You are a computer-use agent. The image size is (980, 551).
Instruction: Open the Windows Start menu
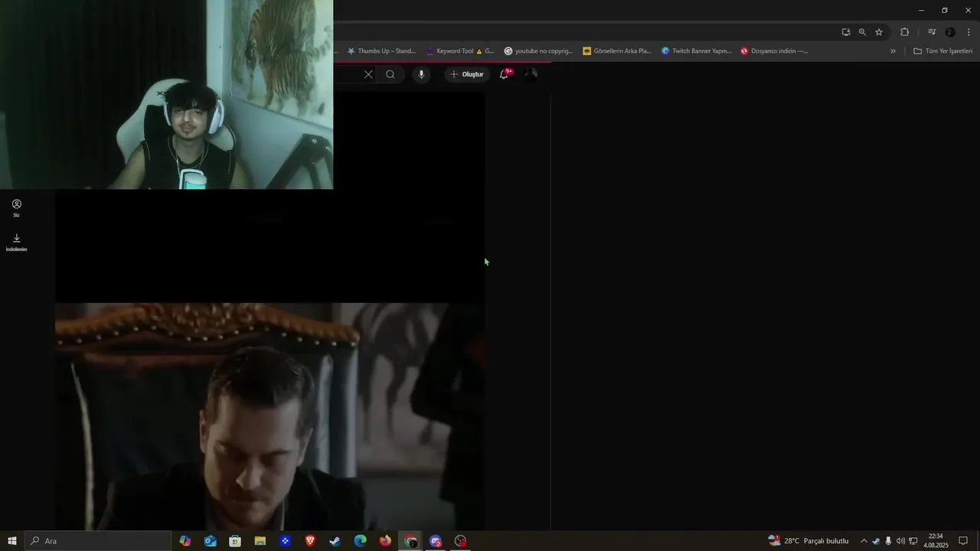[x=12, y=541]
